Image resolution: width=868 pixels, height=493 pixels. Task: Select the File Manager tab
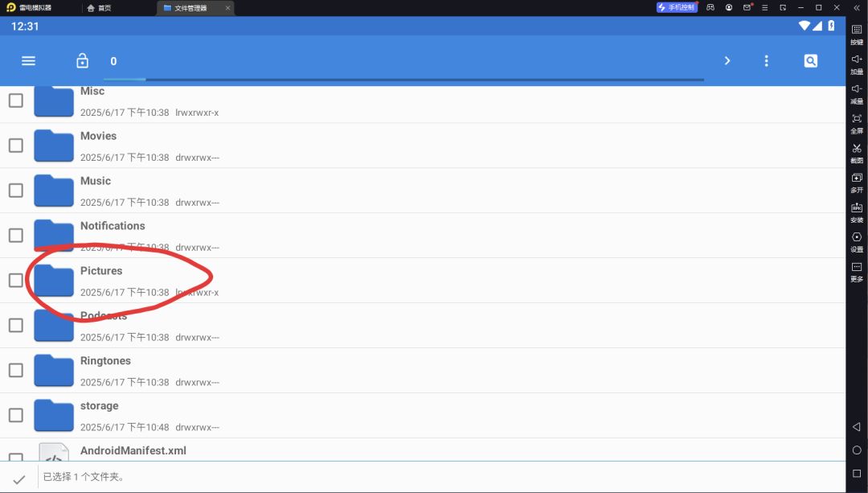(x=191, y=8)
